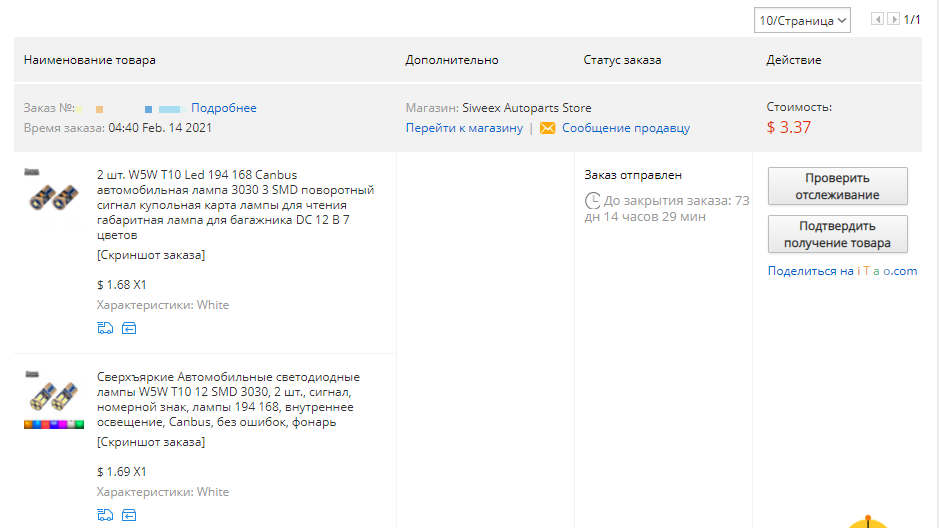Image resolution: width=939 pixels, height=528 pixels.
Task: Open Скриншот заказа for $1.69 item
Action: point(151,442)
